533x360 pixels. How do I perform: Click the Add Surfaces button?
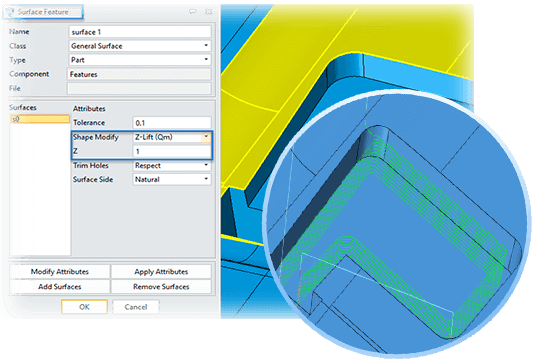[x=60, y=287]
